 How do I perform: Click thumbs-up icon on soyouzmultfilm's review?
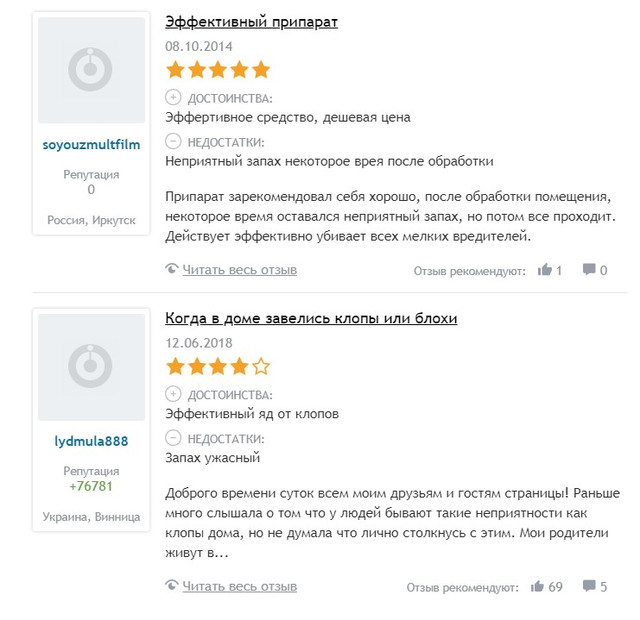(544, 269)
